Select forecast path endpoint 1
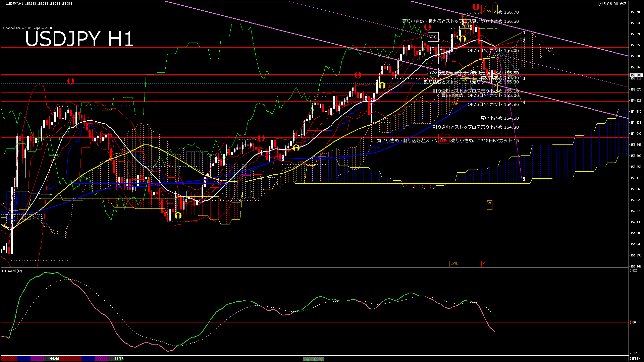The image size is (644, 362). click(x=524, y=33)
